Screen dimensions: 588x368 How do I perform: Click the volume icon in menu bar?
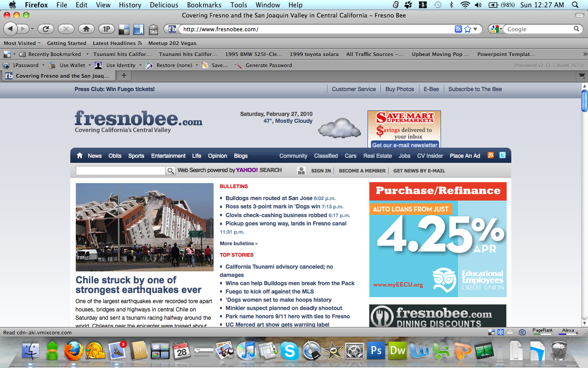click(478, 5)
